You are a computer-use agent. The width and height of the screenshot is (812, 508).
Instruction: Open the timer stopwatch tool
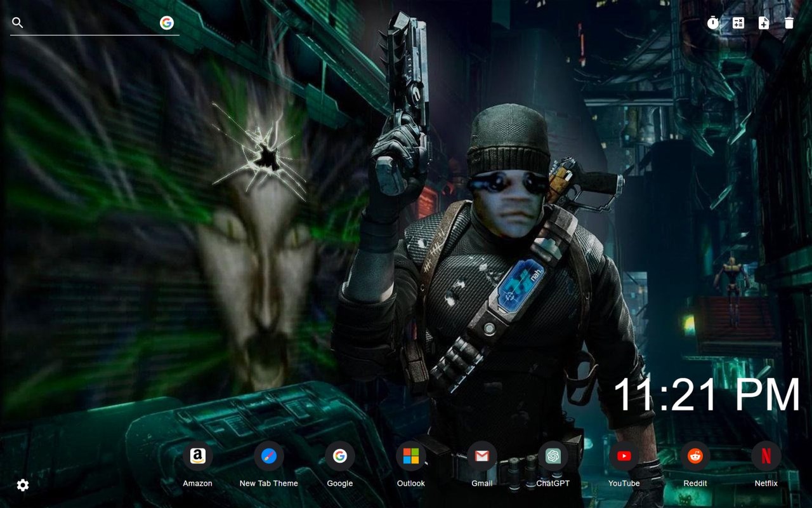pyautogui.click(x=713, y=23)
